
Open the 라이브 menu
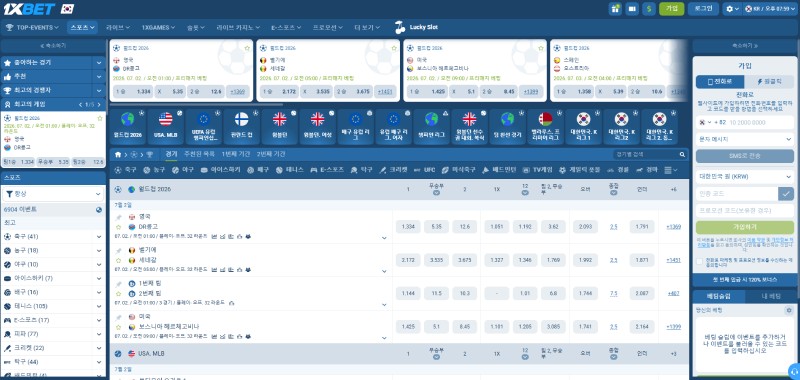(x=118, y=28)
